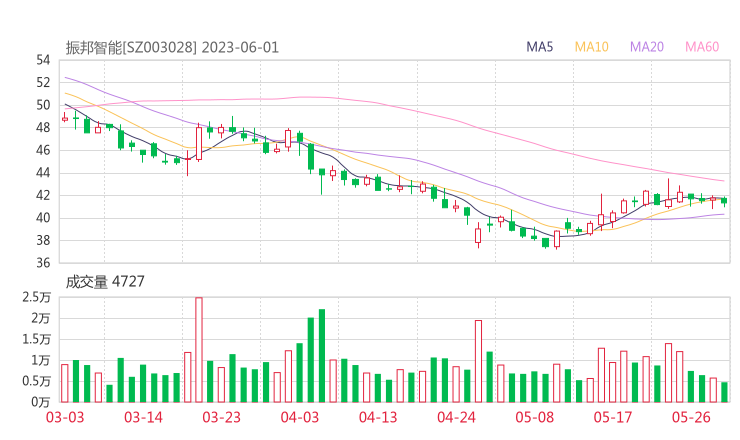Click the 成交量 4727 volume label
This screenshot has height=440, width=740.
[105, 282]
